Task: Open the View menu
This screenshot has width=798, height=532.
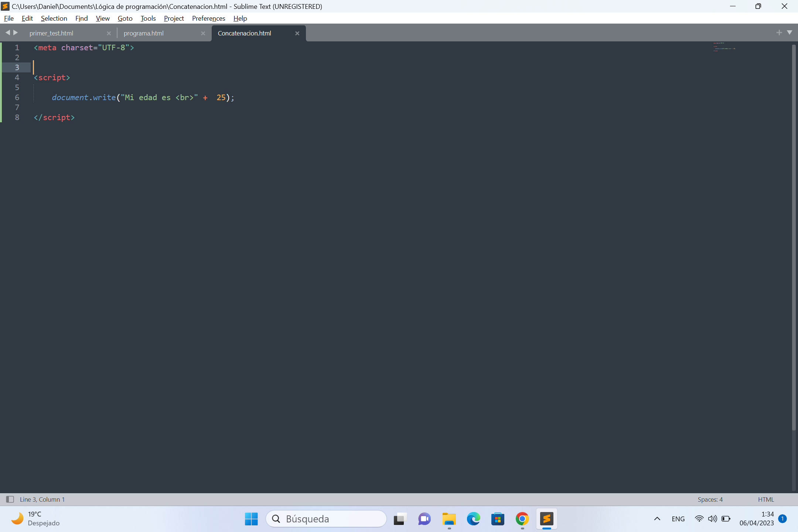Action: (x=103, y=18)
